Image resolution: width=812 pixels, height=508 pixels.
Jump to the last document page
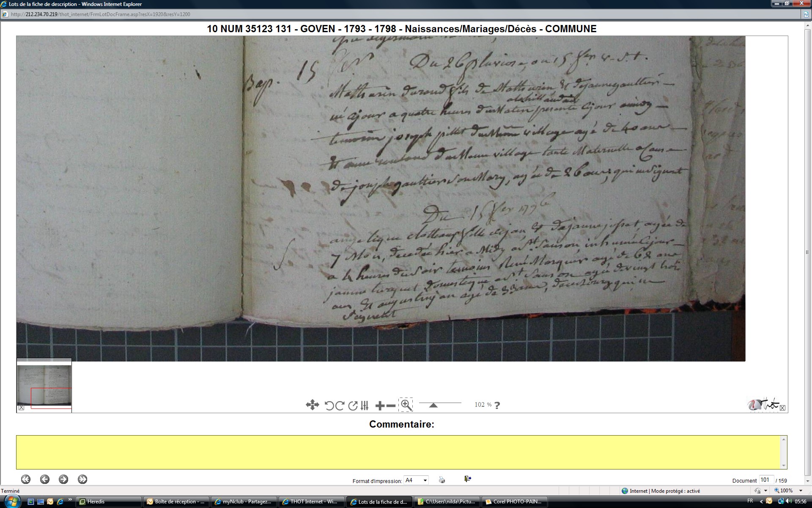pyautogui.click(x=82, y=479)
